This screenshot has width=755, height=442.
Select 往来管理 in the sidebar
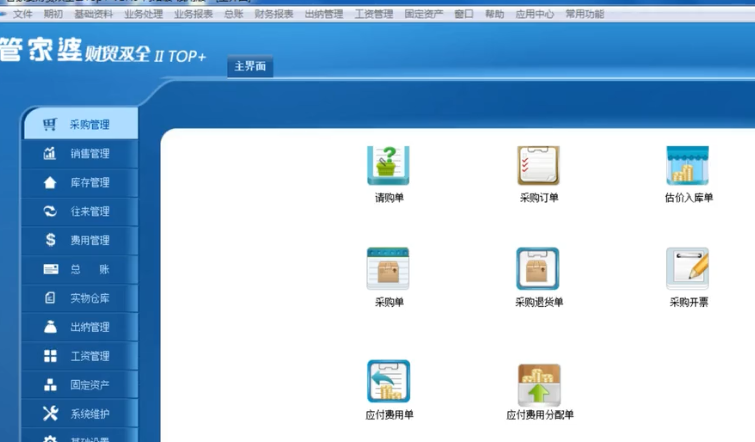coord(80,211)
